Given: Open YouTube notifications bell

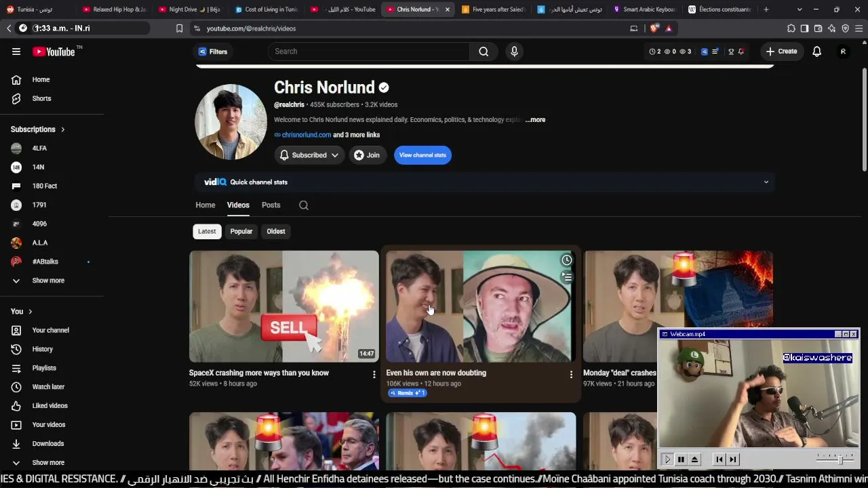Looking at the screenshot, I should tap(816, 52).
